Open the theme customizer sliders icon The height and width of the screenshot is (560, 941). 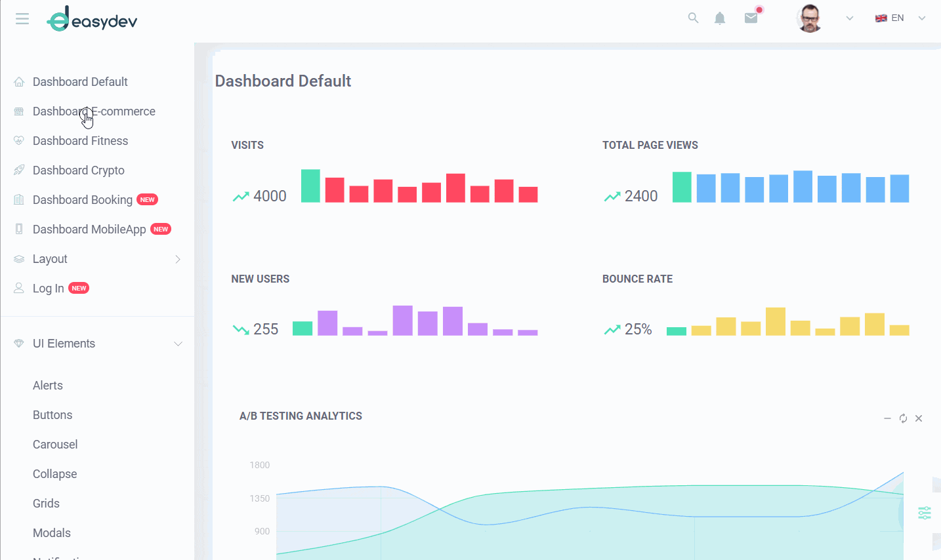tap(925, 513)
